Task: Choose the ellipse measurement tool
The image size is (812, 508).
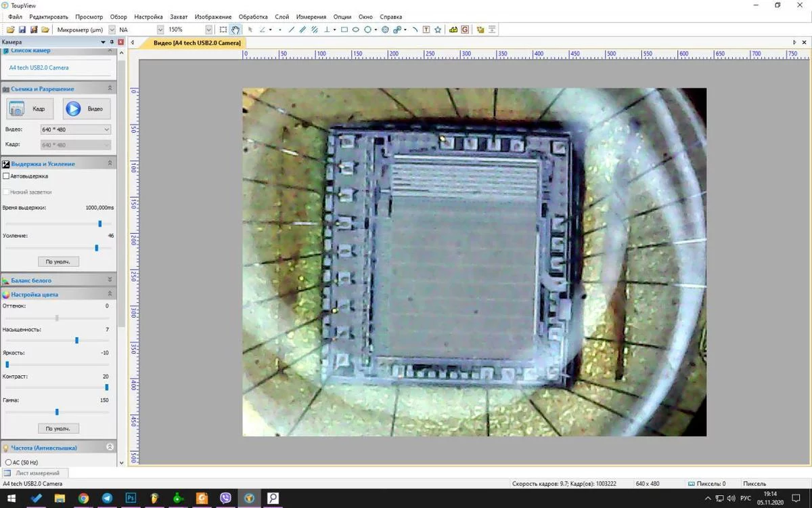Action: pos(356,30)
